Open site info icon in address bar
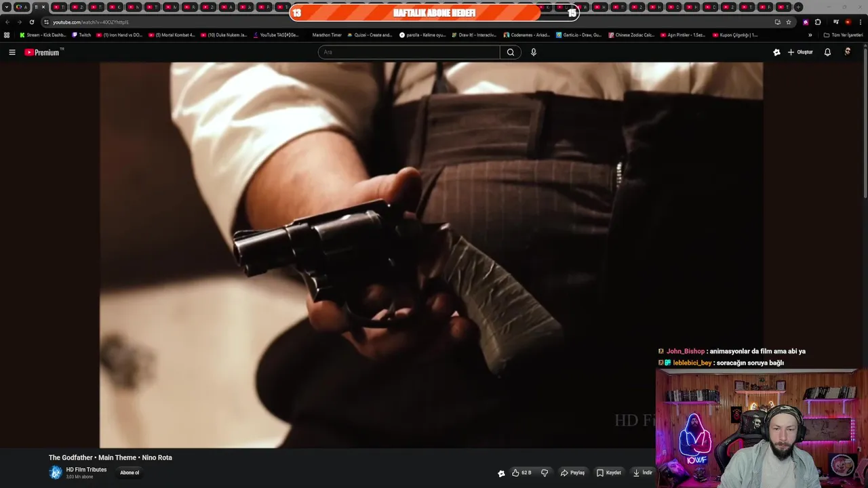The width and height of the screenshot is (868, 488). click(x=46, y=22)
